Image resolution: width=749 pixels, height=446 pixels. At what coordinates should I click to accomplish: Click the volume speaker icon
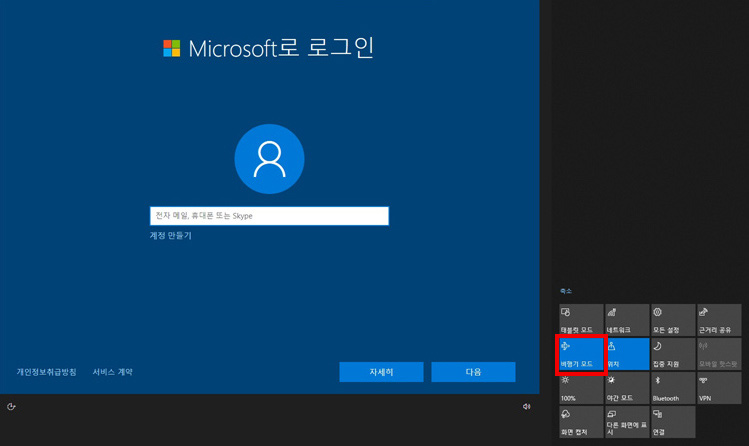[x=526, y=406]
